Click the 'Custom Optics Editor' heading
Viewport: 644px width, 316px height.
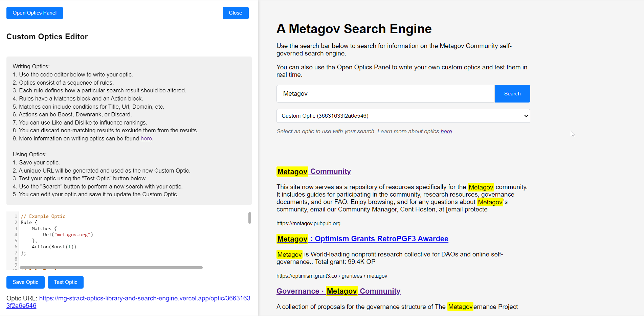point(47,37)
